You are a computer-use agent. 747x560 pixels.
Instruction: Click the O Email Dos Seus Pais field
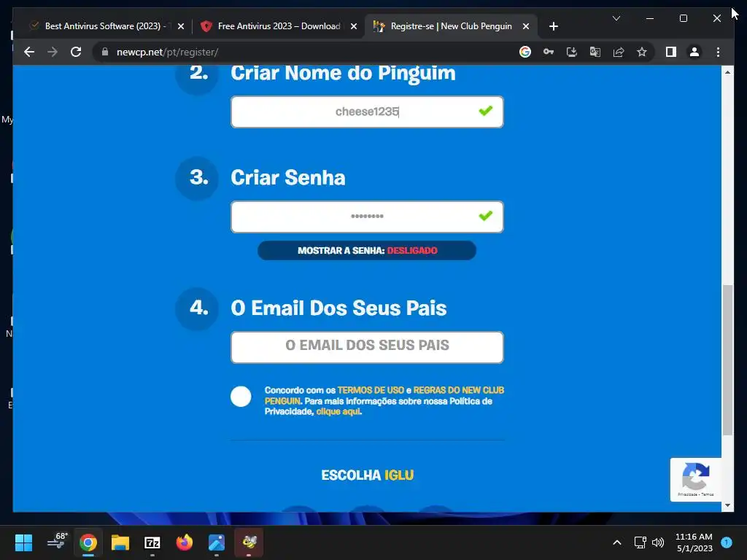tap(367, 346)
